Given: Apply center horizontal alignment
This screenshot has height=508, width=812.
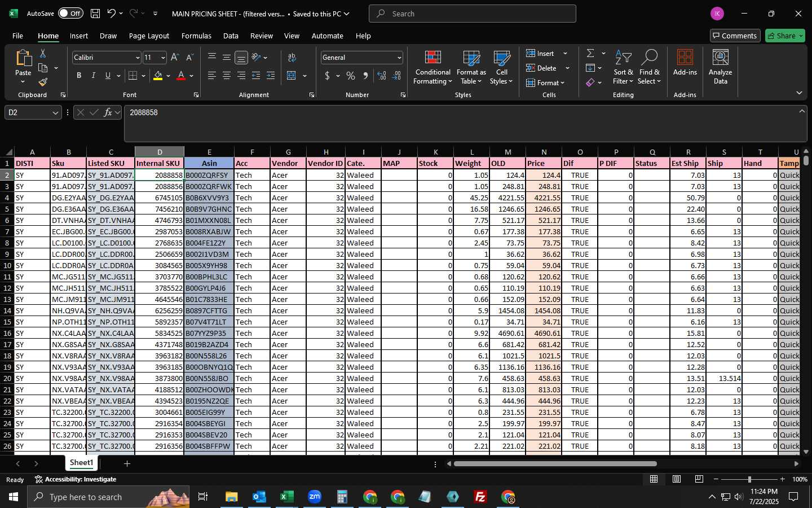Looking at the screenshot, I should point(227,76).
